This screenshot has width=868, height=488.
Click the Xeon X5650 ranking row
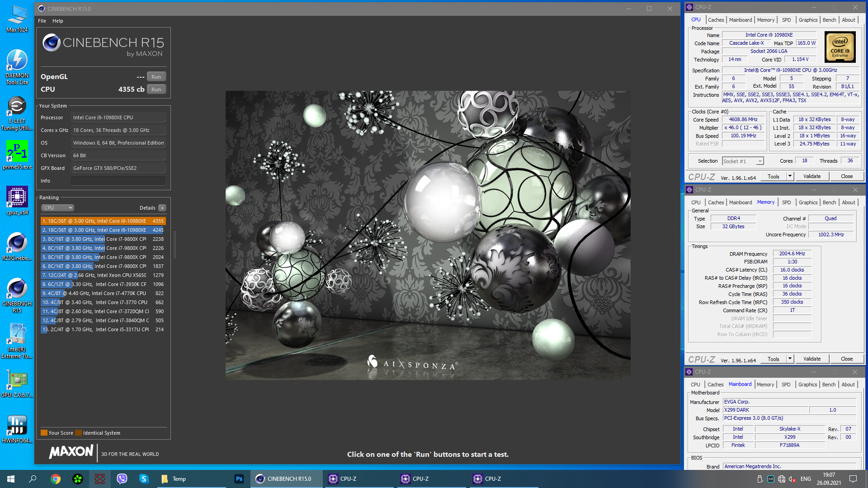[103, 275]
